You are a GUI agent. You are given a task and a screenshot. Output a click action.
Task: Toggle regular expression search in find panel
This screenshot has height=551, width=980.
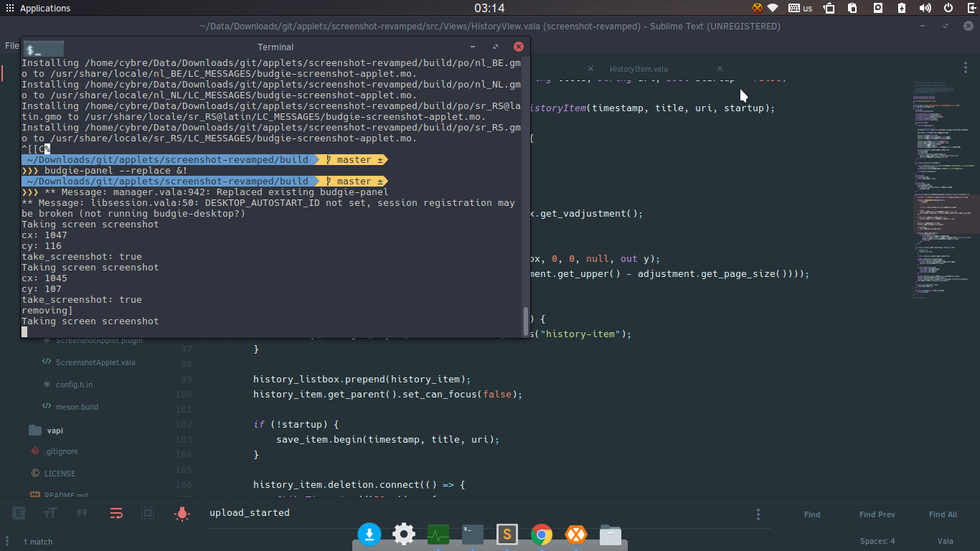[19, 514]
